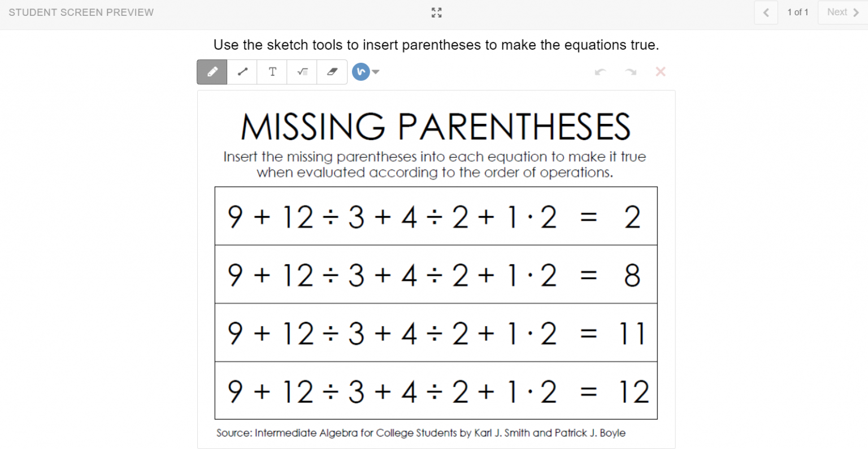Click the STUDENT SCREEN PREVIEW label
Viewport: 868px width, 449px height.
(x=81, y=12)
